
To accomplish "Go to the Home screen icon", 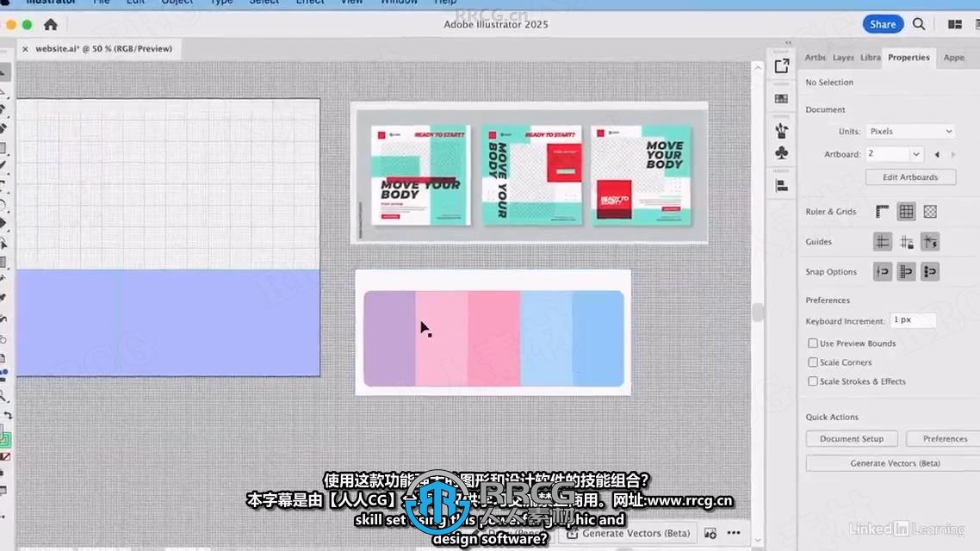I will click(51, 24).
